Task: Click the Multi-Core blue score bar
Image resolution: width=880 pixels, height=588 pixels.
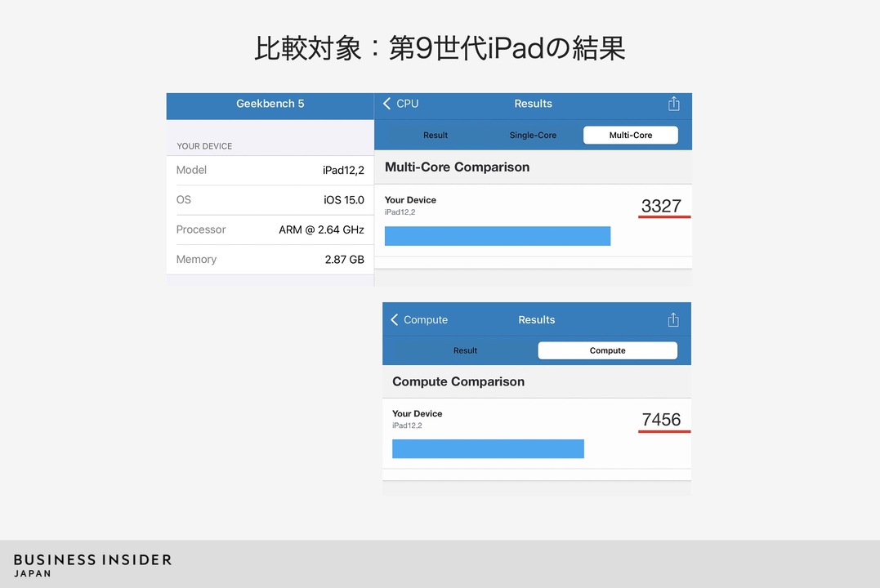Action: (x=498, y=236)
